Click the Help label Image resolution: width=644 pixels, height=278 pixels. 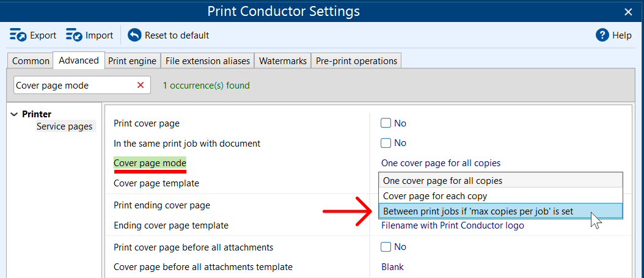(622, 35)
